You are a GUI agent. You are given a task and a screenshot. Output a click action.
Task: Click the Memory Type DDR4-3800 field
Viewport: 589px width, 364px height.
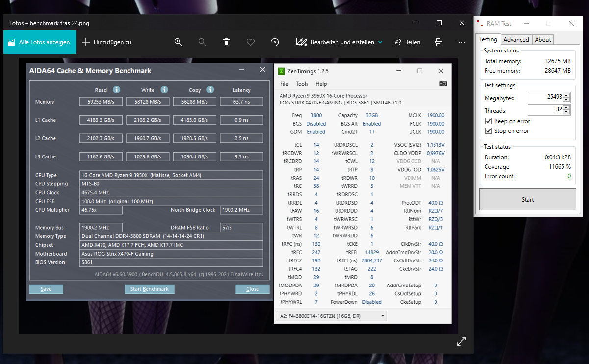171,236
